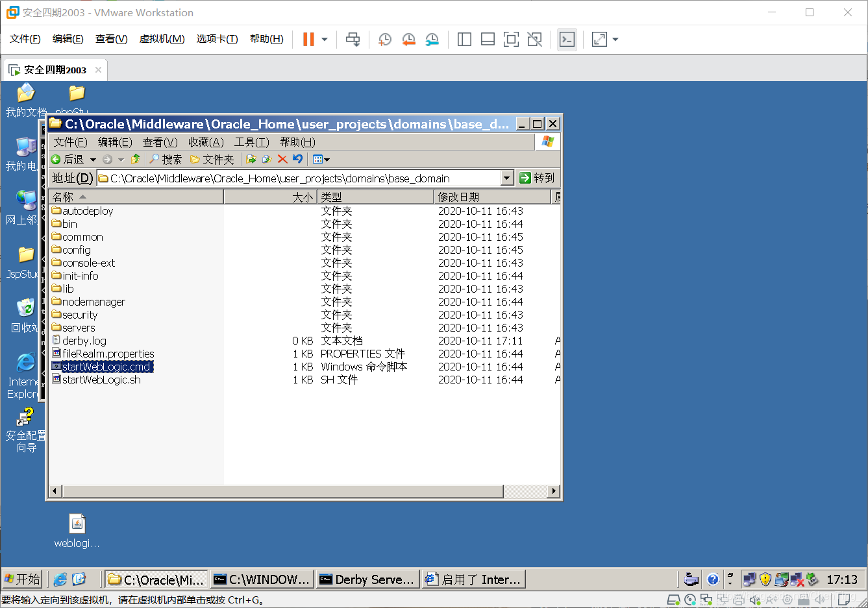Click the green 后退 back button
Image resolution: width=868 pixels, height=608 pixels.
click(68, 159)
